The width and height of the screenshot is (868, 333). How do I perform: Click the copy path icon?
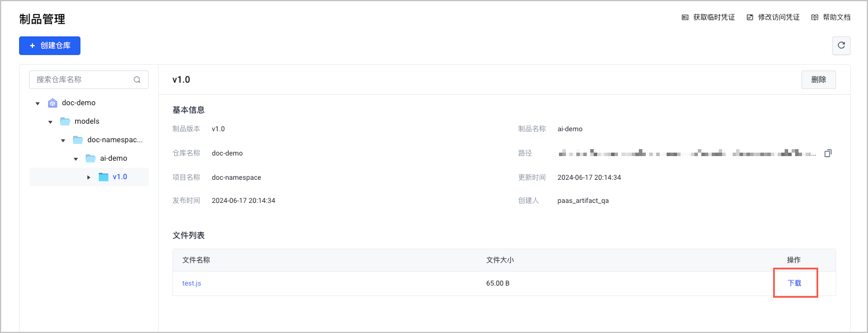(828, 153)
